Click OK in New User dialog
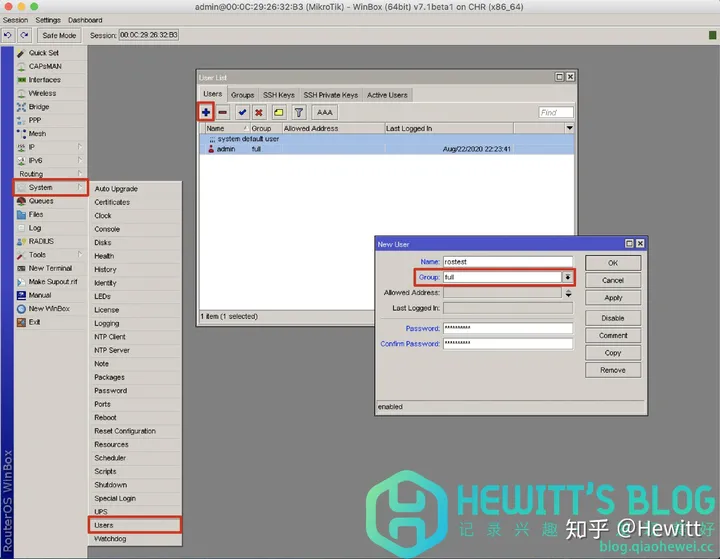This screenshot has width=720, height=559. tap(613, 263)
